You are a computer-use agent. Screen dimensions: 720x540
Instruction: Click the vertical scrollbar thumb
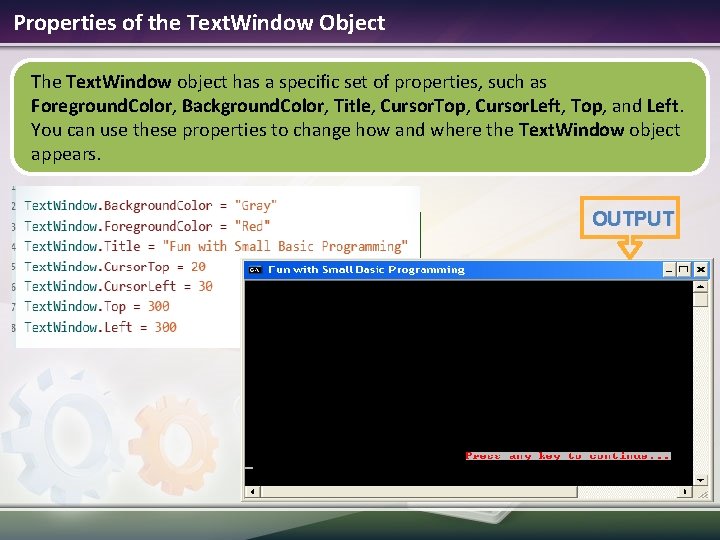700,300
